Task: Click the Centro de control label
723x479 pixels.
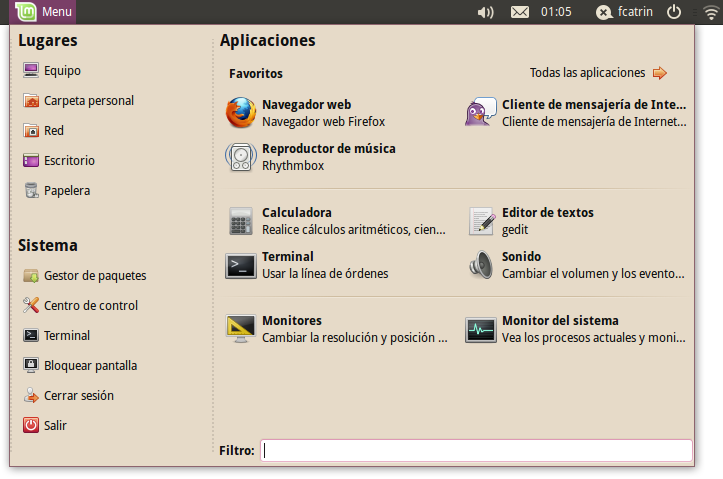Action: click(91, 306)
